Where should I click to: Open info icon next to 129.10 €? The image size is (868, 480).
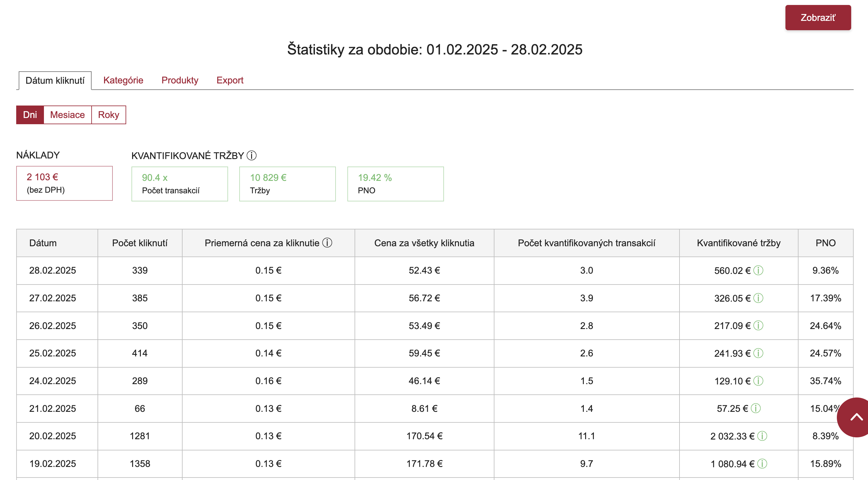click(x=758, y=381)
